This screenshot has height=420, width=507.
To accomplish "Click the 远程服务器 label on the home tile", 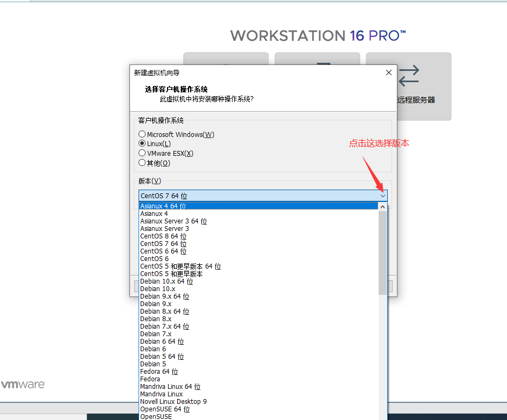I will 416,100.
